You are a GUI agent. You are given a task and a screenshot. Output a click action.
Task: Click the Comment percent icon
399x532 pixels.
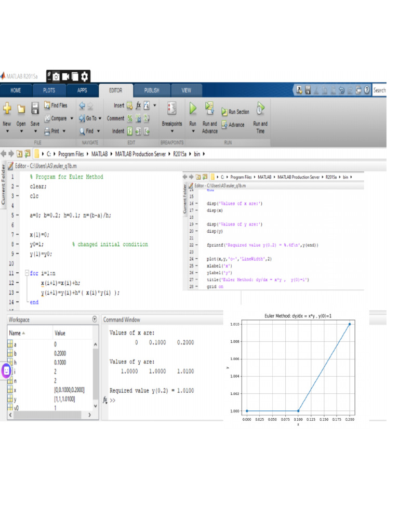point(129,118)
